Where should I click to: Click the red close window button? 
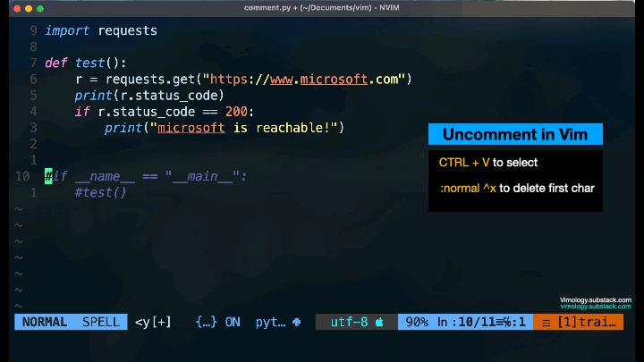pyautogui.click(x=17, y=9)
